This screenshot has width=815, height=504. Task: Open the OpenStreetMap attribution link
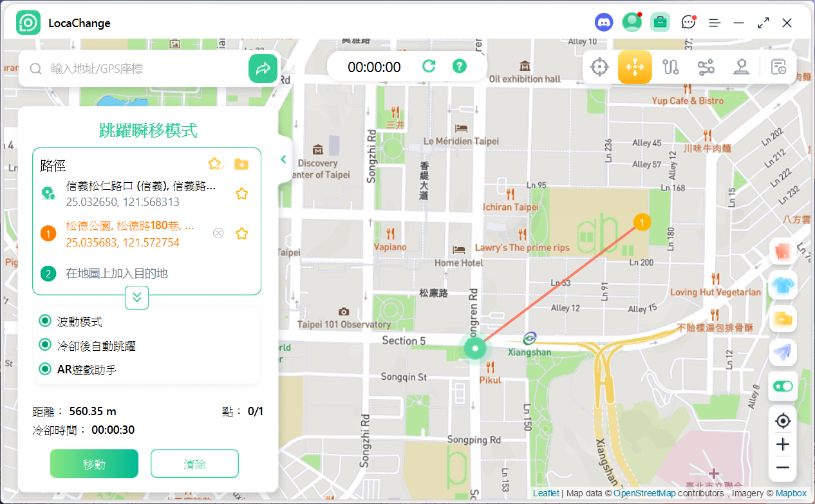[644, 493]
